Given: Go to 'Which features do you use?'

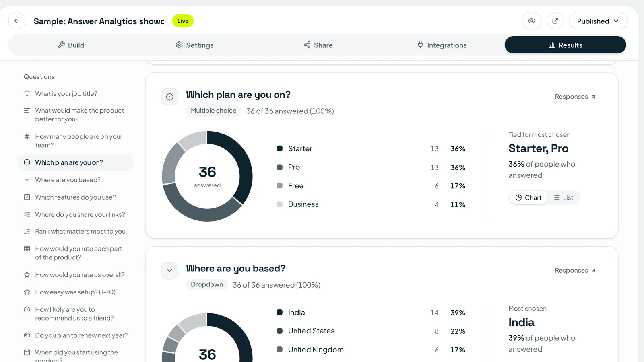Looking at the screenshot, I should (x=76, y=197).
